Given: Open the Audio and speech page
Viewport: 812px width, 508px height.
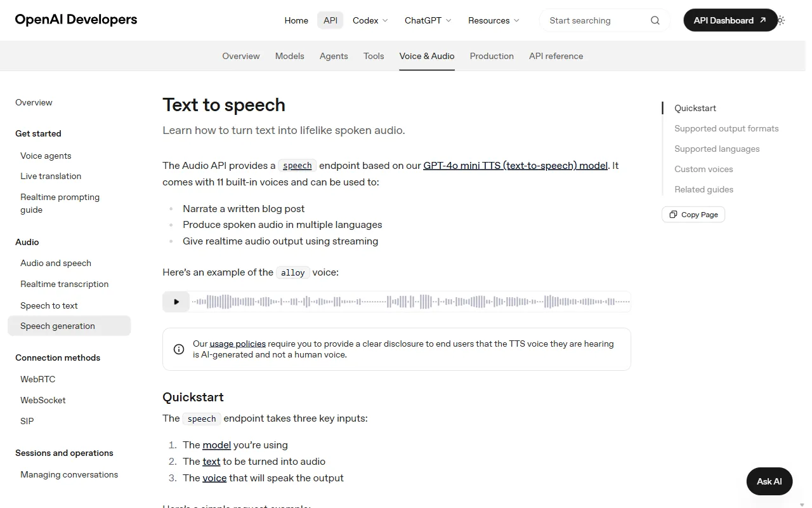Looking at the screenshot, I should [56, 263].
